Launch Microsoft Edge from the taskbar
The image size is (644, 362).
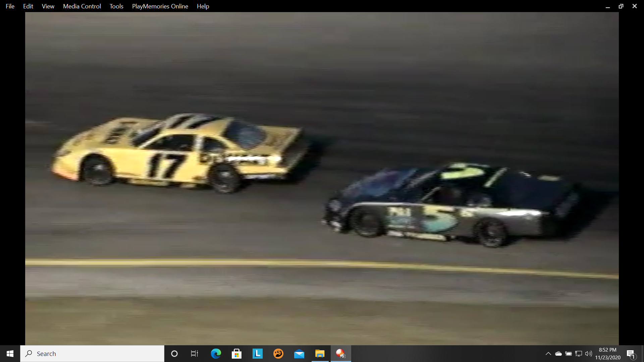(x=216, y=354)
